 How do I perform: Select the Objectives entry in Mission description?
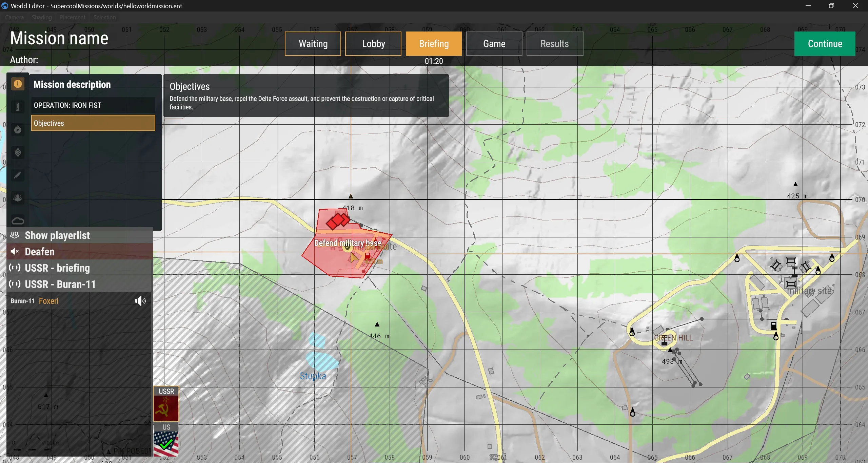pyautogui.click(x=93, y=123)
